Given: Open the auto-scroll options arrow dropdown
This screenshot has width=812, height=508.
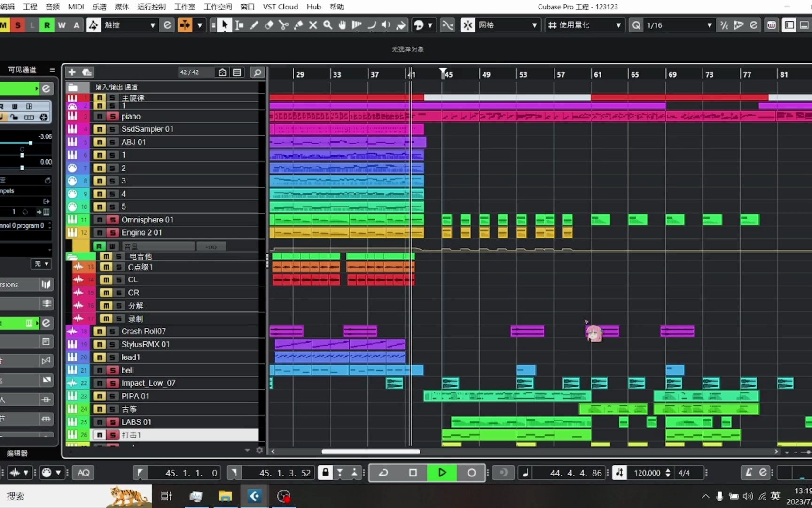Looking at the screenshot, I should point(200,25).
